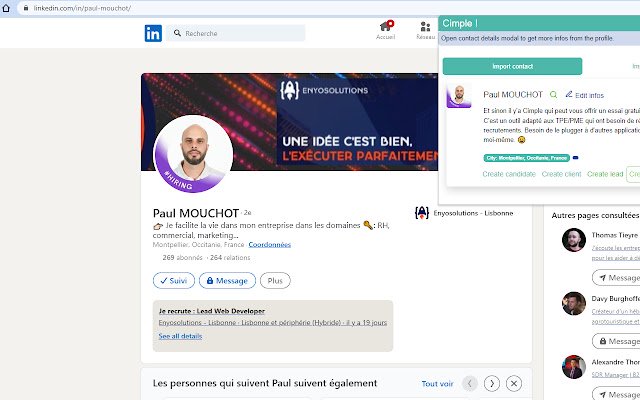Click Paul Mouchot's profile photo

193,154
